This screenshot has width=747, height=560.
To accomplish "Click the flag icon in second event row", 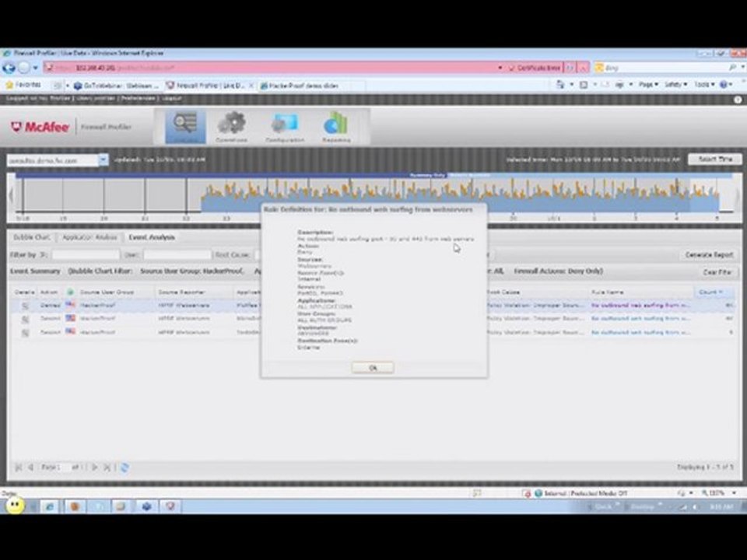I will tap(71, 317).
